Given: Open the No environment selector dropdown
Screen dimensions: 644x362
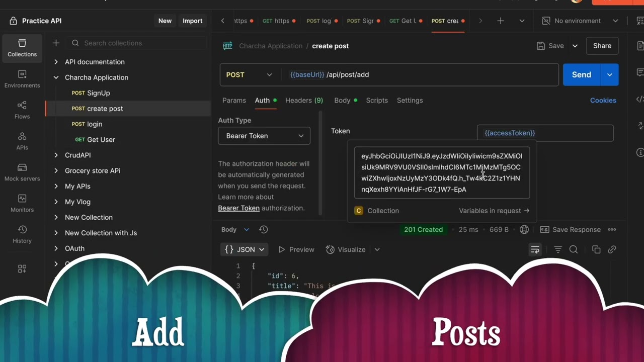Looking at the screenshot, I should [580, 21].
